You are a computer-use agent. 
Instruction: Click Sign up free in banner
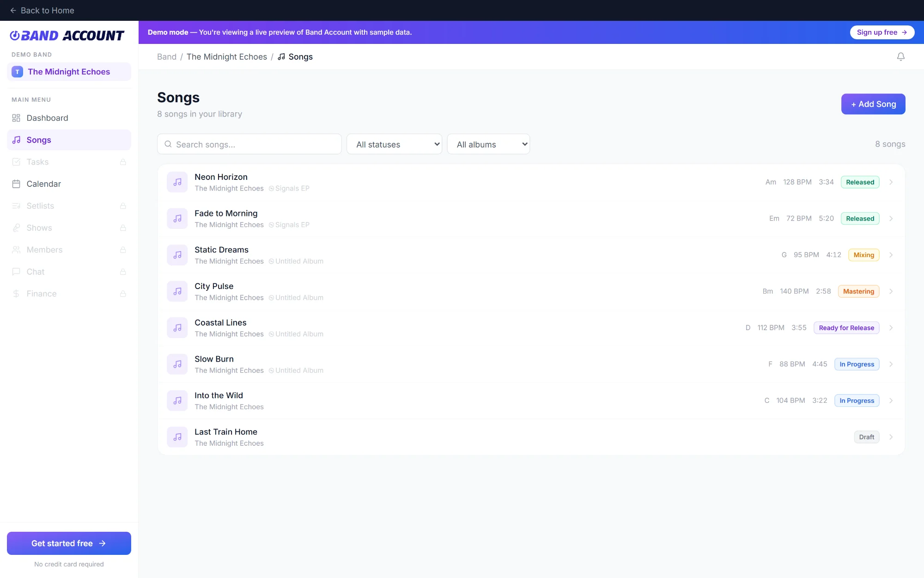tap(882, 32)
